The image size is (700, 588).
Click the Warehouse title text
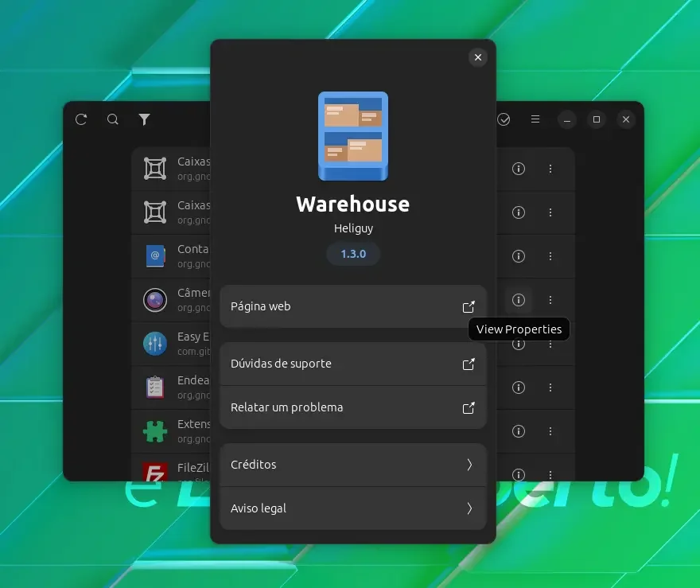352,204
